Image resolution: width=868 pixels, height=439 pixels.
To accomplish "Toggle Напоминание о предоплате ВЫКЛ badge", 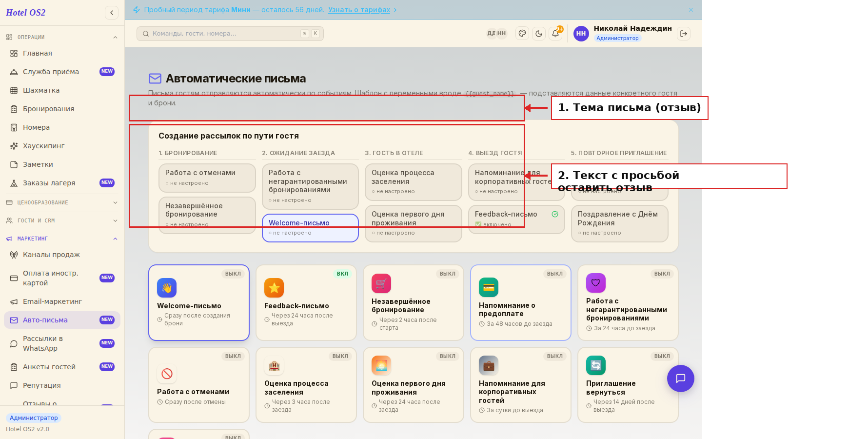I will coord(555,274).
